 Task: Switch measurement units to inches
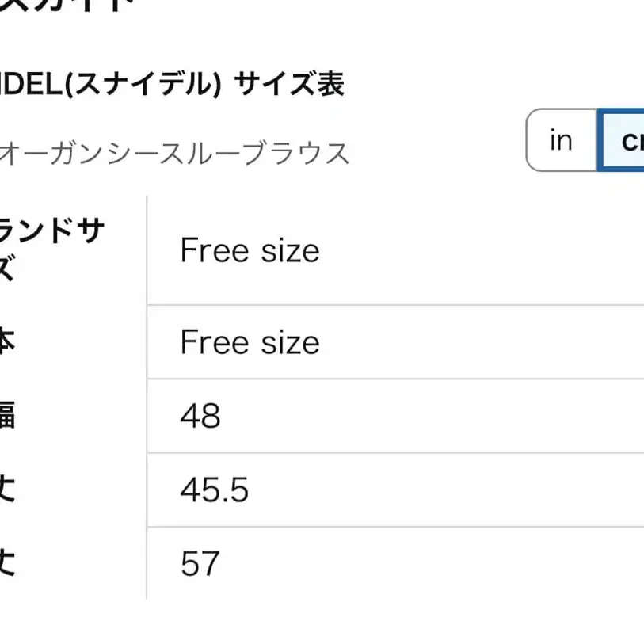pos(561,140)
